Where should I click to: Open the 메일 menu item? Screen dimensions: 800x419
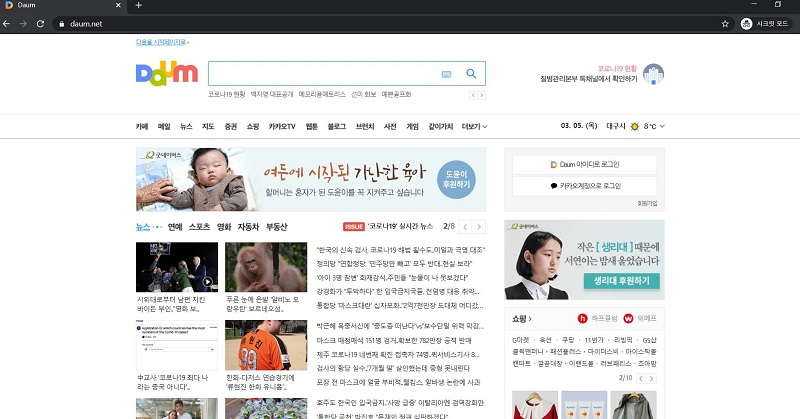(164, 127)
